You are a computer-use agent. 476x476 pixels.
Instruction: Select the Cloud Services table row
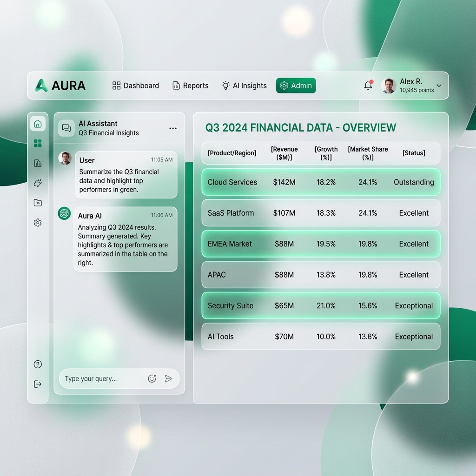coord(321,182)
